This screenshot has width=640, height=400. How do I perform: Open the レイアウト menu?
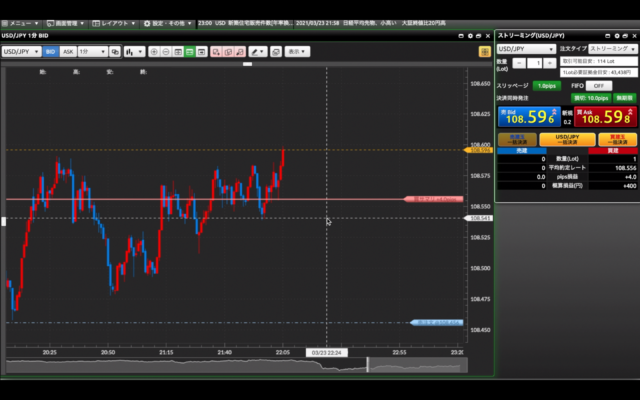113,23
